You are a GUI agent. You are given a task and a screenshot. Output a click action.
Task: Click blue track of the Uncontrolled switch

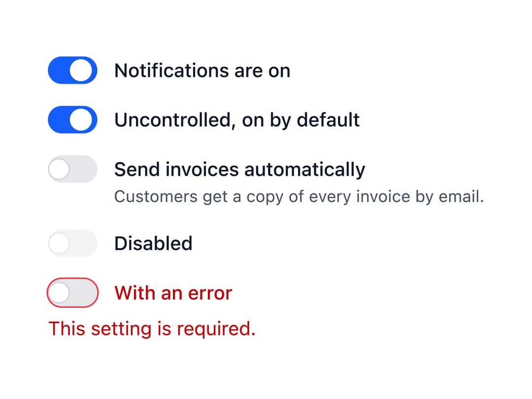tap(59, 120)
